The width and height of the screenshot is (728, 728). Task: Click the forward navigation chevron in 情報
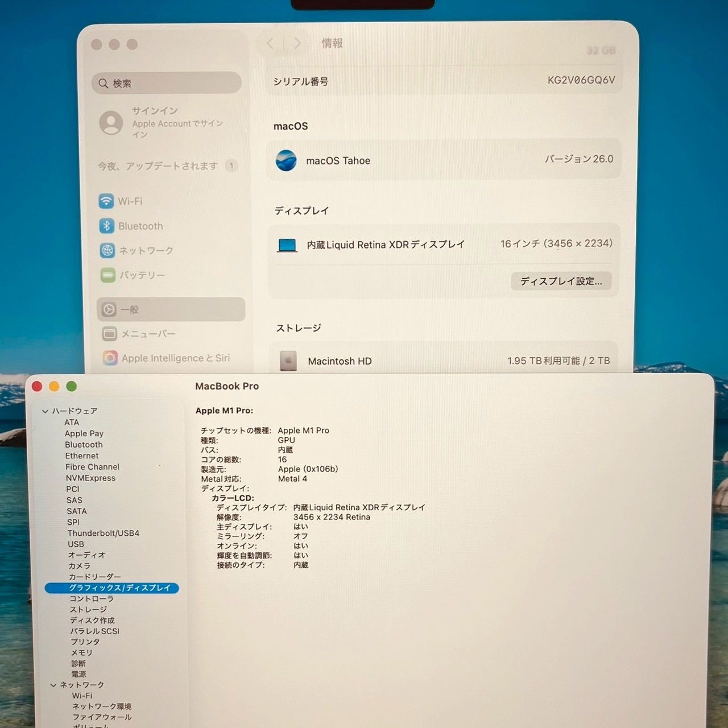coord(297,43)
